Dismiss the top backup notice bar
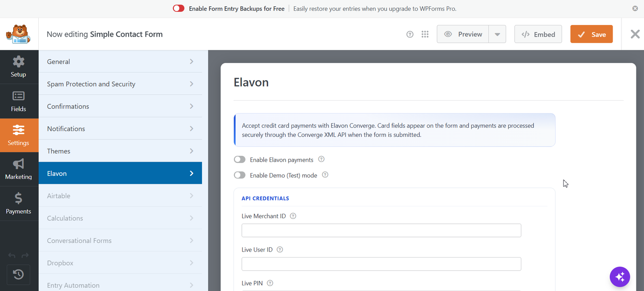Viewport: 644px width, 291px height. pyautogui.click(x=635, y=8)
